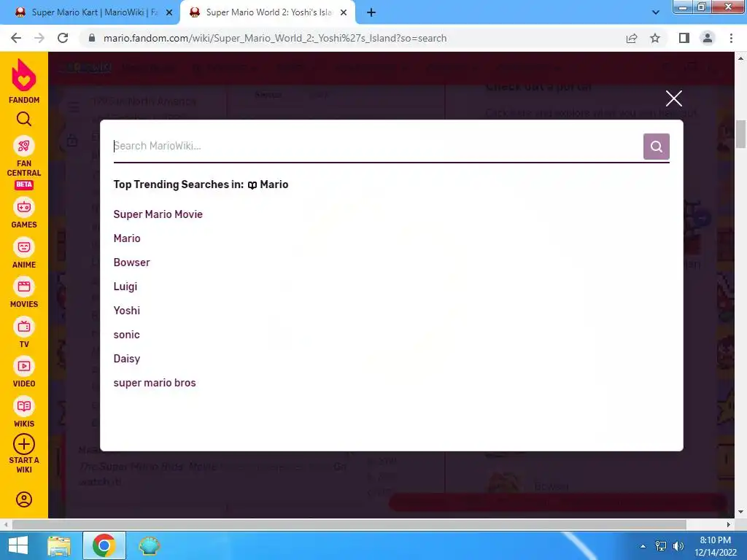
Task: Click the address bar URL
Action: pyautogui.click(x=275, y=38)
